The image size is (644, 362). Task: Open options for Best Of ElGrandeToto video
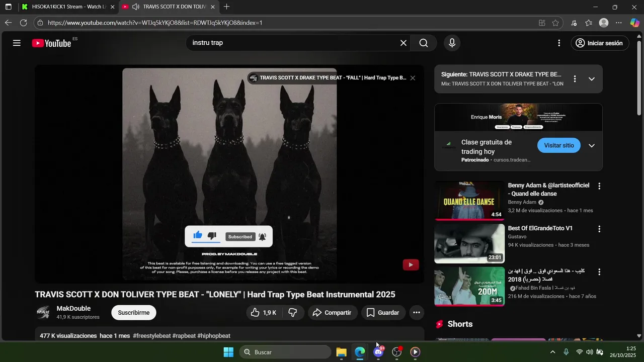point(599,229)
